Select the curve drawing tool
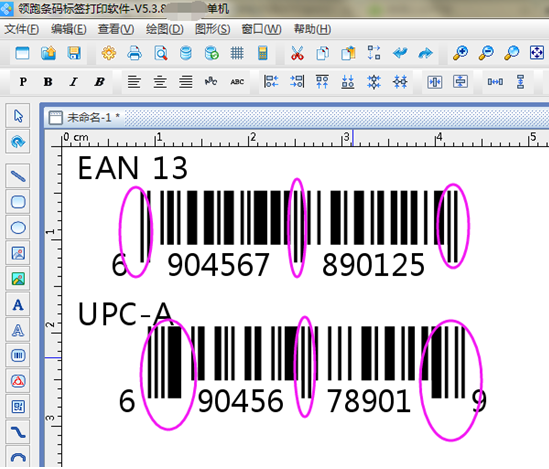This screenshot has height=469, width=549. pyautogui.click(x=18, y=433)
